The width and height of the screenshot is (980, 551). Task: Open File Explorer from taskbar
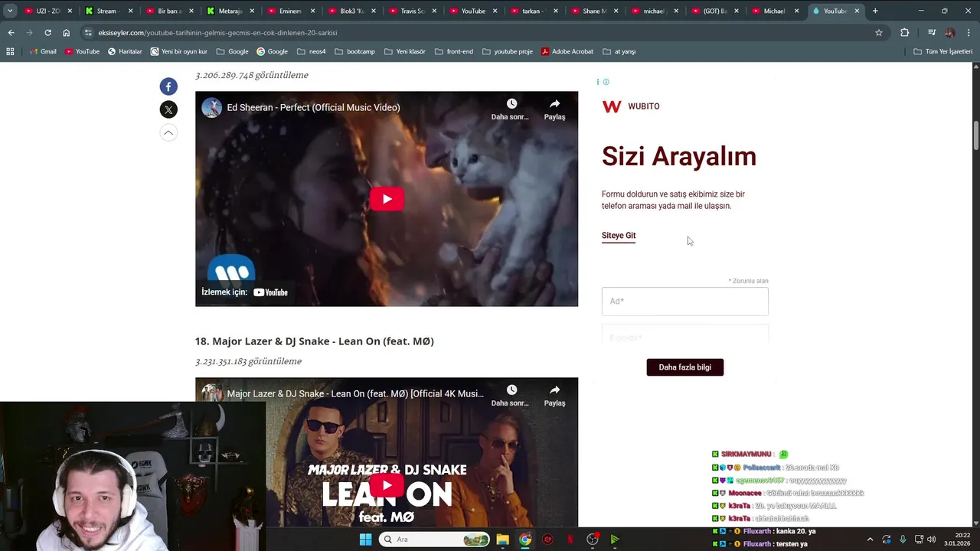[x=502, y=540]
